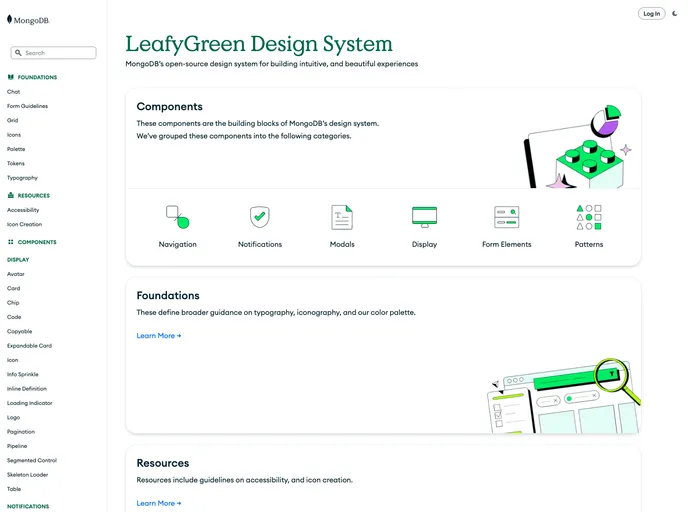Image resolution: width=688 pixels, height=512 pixels.
Task: Open Copyable component page
Action: click(20, 331)
